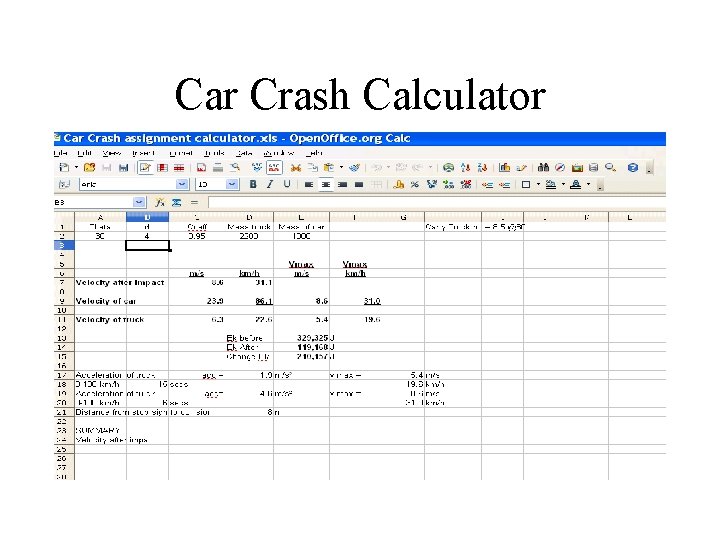Open the Font Name dropdown
Screen dimensions: 720x540
[182, 185]
